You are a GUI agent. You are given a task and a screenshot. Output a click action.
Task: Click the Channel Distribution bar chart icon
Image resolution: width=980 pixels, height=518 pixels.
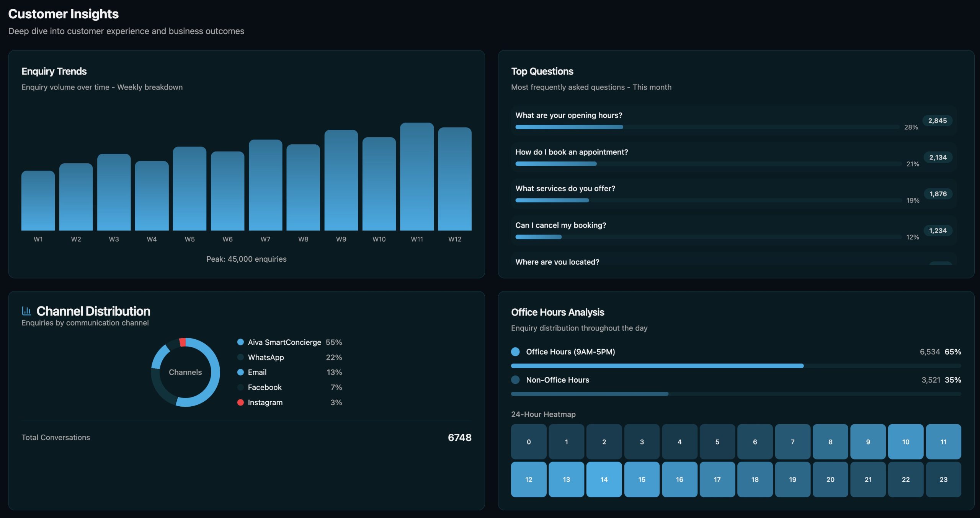pos(26,311)
